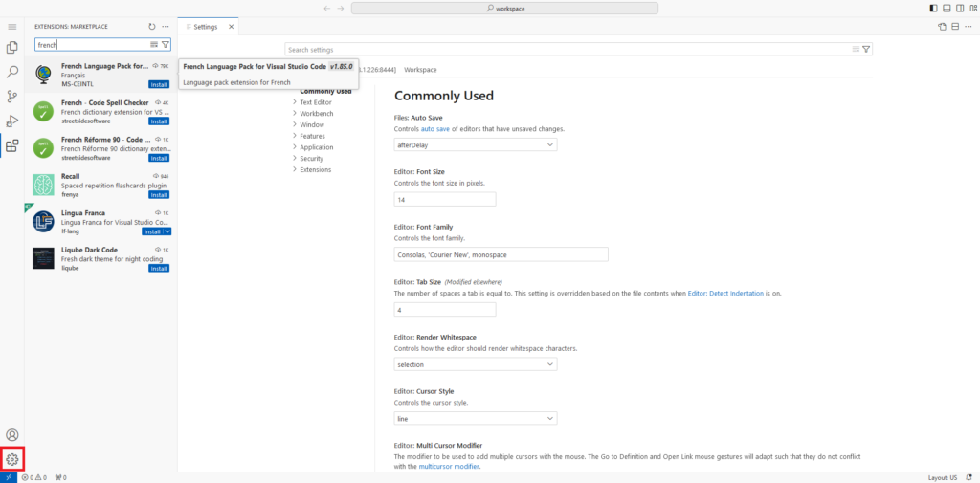
Task: Open notifications bell in status bar
Action: pos(969,477)
